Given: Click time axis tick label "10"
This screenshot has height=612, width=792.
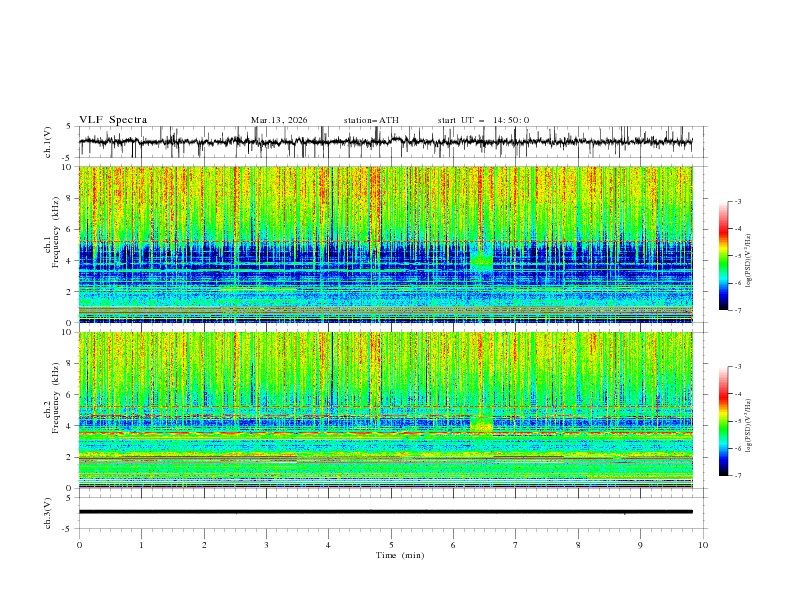Looking at the screenshot, I should (x=703, y=545).
